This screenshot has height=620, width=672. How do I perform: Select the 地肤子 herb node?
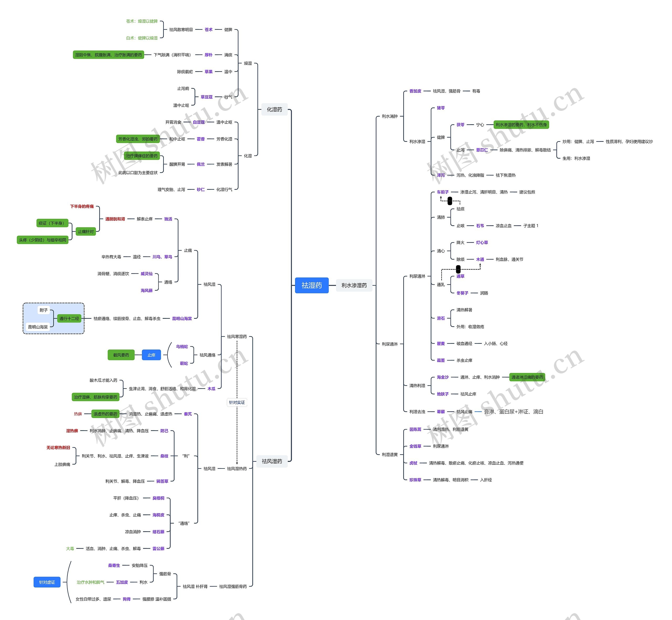pos(443,394)
